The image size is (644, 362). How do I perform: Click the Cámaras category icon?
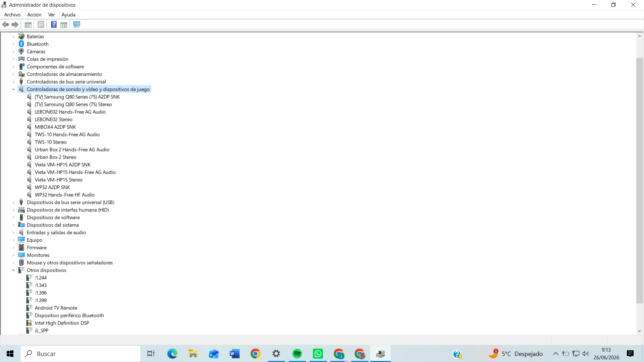21,51
